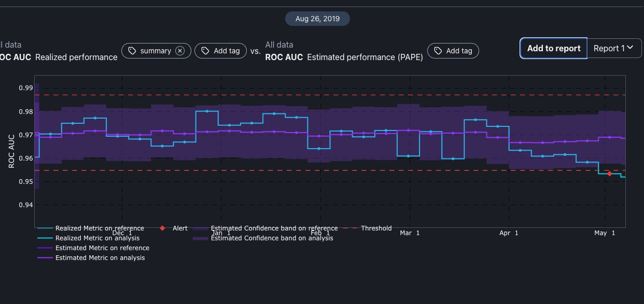Hide Estimated Metric on analysis series
This screenshot has height=304, width=644.
tap(100, 258)
